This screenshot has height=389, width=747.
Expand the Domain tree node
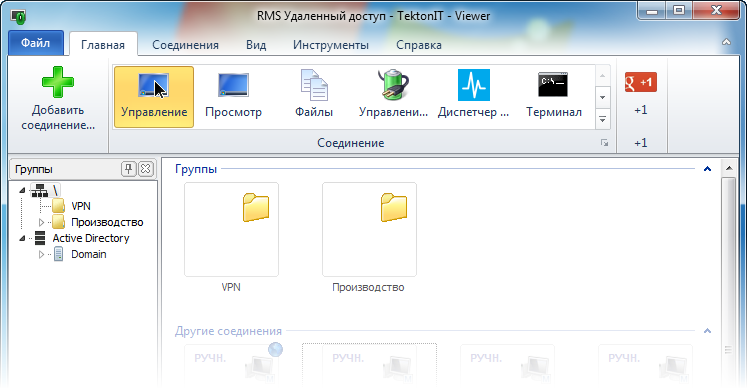pos(41,254)
